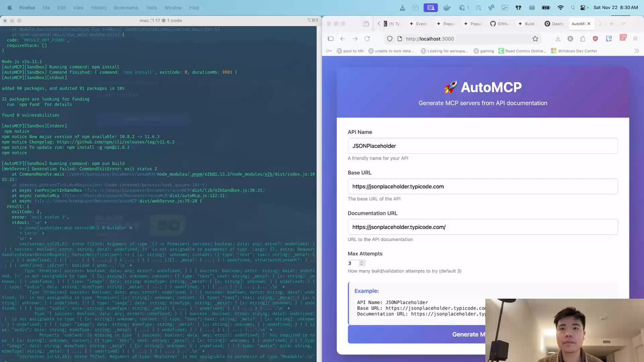Click the Base URL input field

coord(482,187)
